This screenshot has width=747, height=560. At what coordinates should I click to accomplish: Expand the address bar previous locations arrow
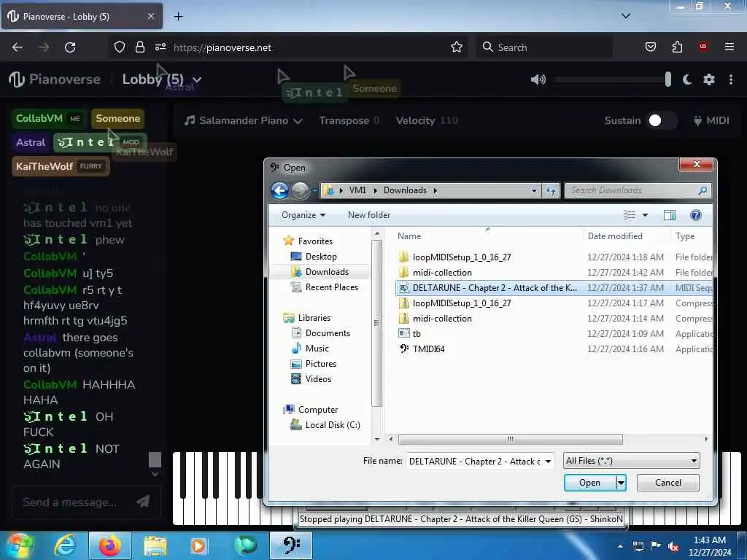point(535,190)
